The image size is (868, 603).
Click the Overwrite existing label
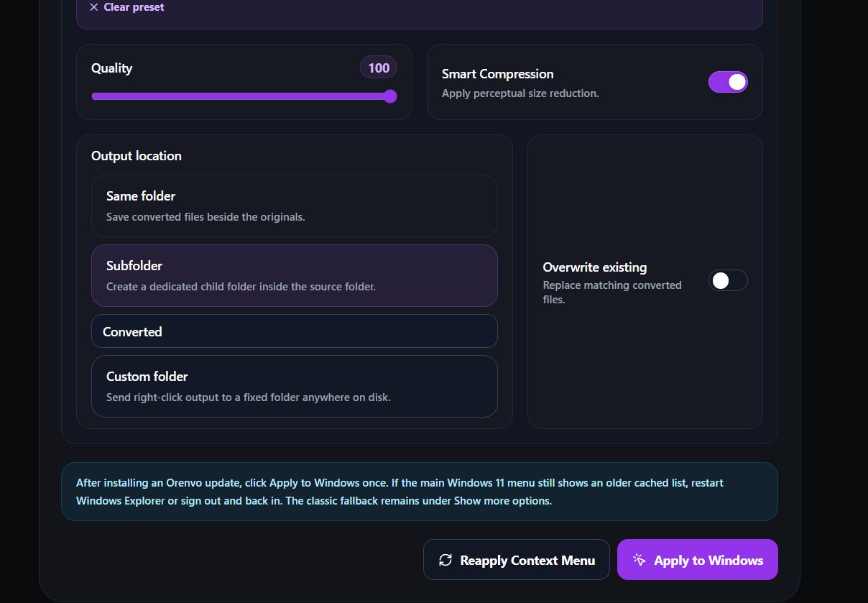pyautogui.click(x=595, y=267)
